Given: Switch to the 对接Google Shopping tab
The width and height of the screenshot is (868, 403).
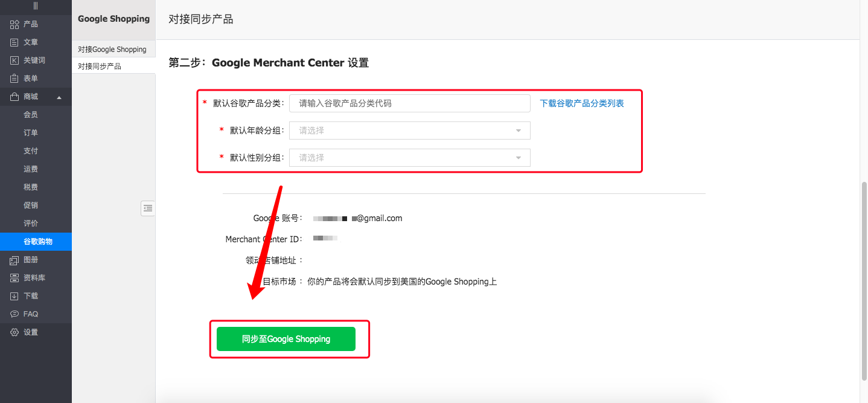Looking at the screenshot, I should pyautogui.click(x=113, y=49).
